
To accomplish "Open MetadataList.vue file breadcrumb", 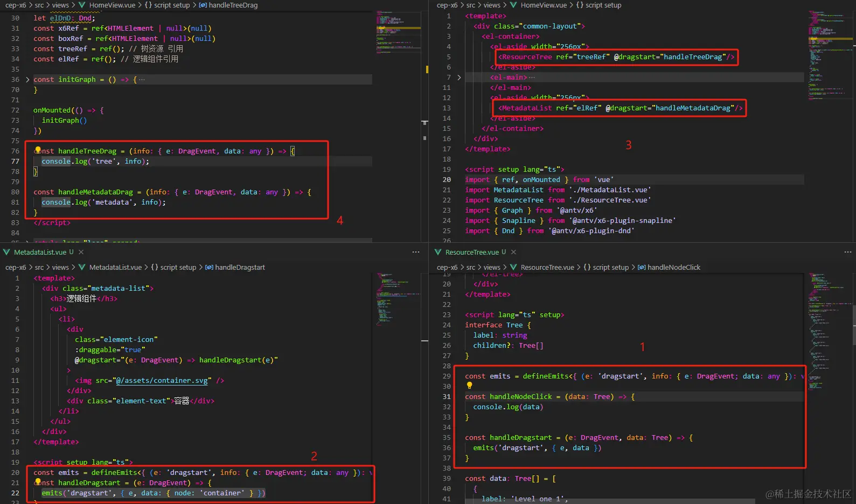I will [x=115, y=268].
